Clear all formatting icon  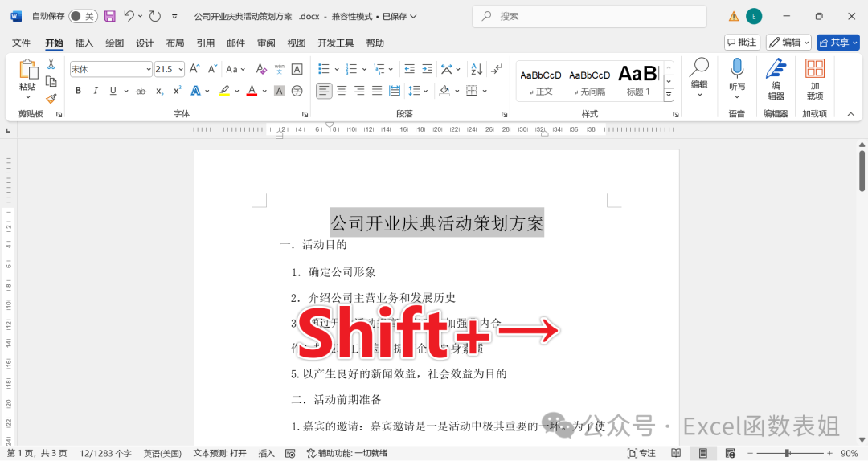tap(261, 68)
